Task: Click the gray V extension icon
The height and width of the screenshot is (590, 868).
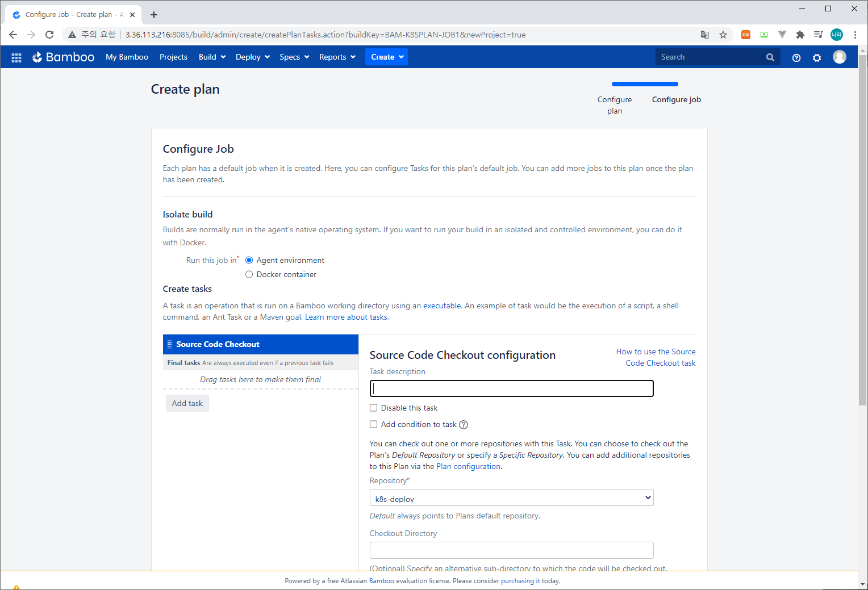Action: coord(782,35)
